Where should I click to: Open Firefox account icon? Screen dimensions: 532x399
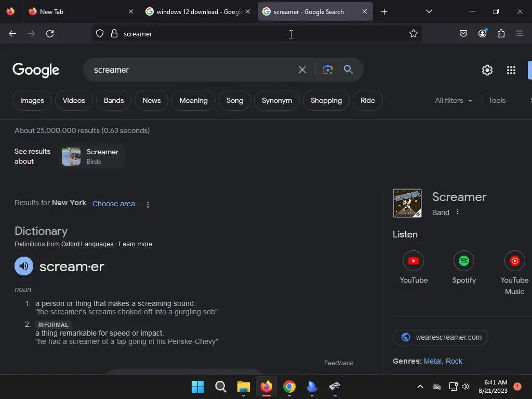pyautogui.click(x=482, y=33)
